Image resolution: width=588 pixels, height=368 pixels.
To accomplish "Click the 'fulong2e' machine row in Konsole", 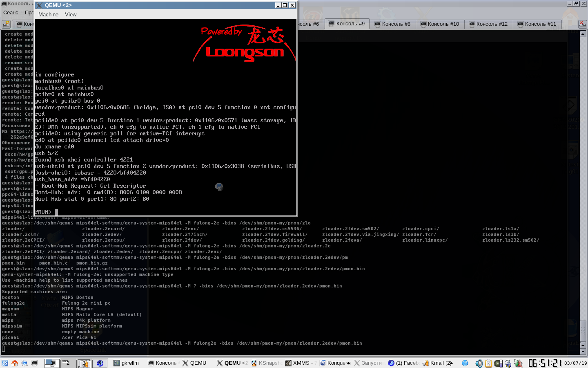I will (56, 303).
